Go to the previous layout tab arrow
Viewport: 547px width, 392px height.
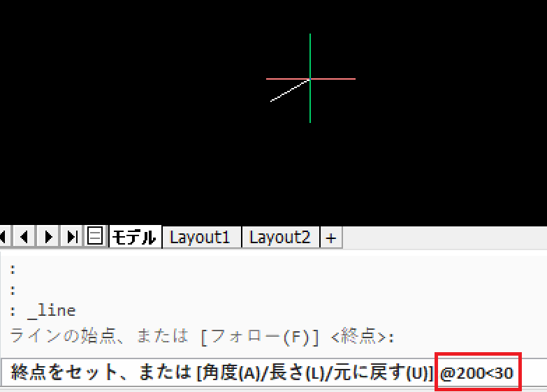pos(24,237)
